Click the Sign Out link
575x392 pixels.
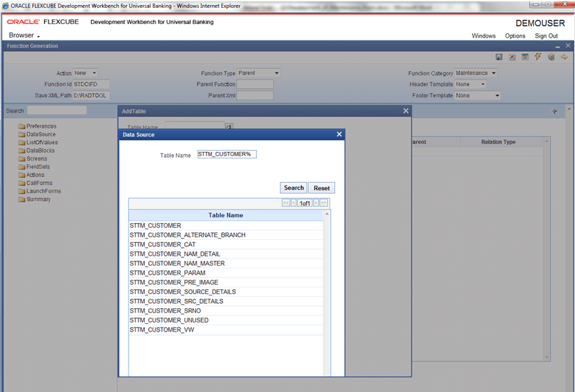(546, 36)
